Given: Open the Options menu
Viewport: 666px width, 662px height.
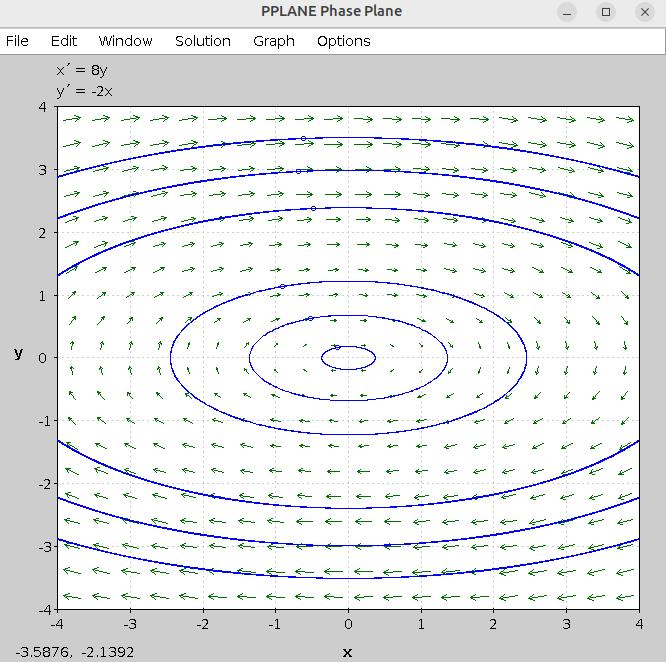Looking at the screenshot, I should tap(343, 41).
